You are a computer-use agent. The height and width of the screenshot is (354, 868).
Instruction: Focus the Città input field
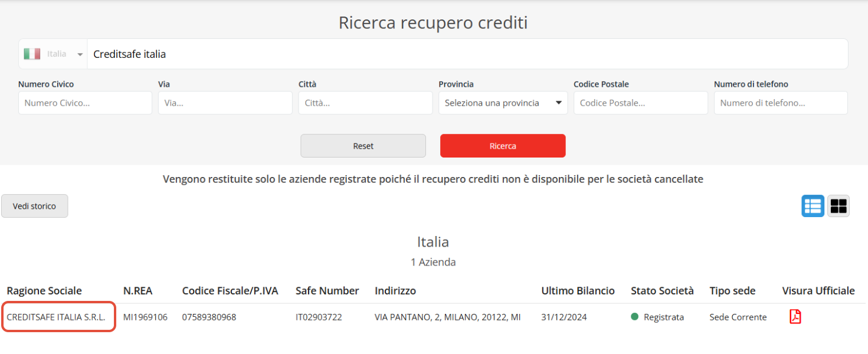coord(365,103)
